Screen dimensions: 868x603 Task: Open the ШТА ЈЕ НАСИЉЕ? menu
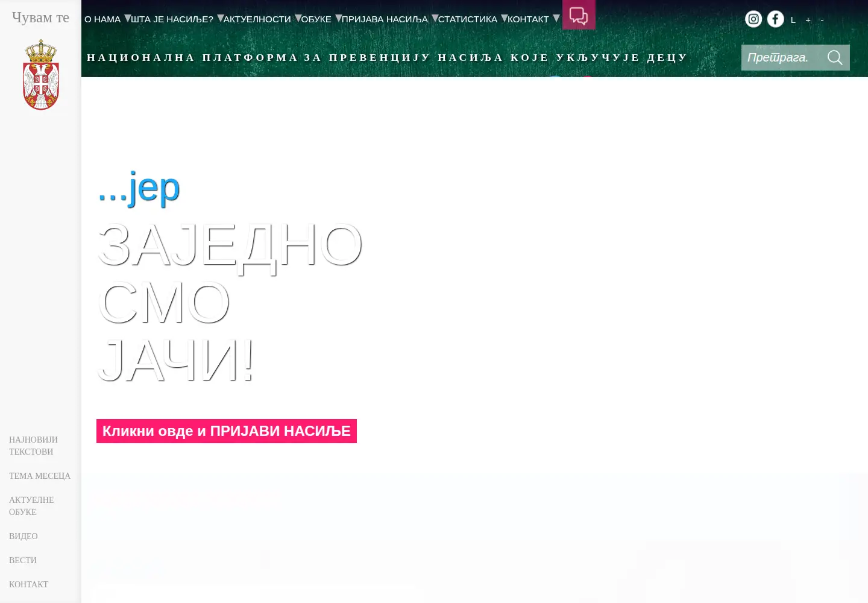(x=172, y=19)
